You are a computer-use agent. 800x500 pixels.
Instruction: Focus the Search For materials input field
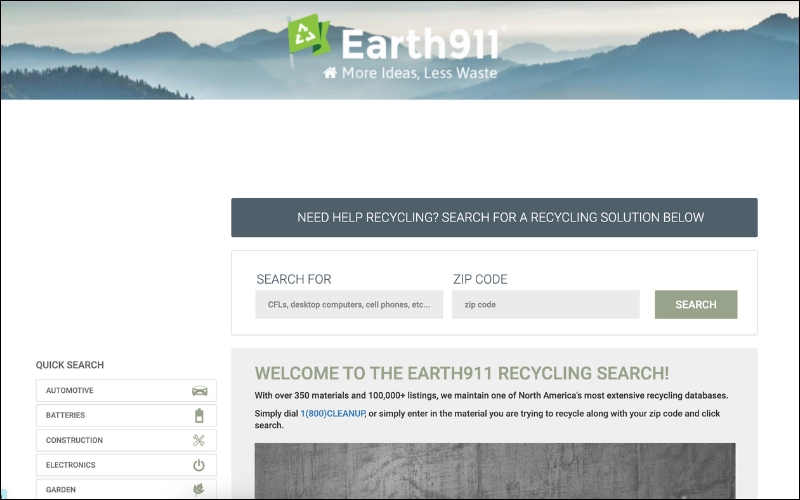pyautogui.click(x=349, y=305)
